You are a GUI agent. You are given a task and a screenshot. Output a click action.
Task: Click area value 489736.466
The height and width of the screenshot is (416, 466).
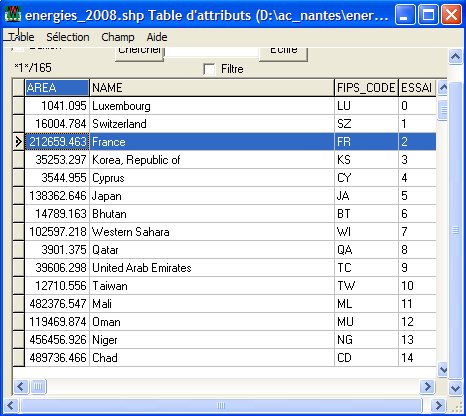pyautogui.click(x=57, y=358)
